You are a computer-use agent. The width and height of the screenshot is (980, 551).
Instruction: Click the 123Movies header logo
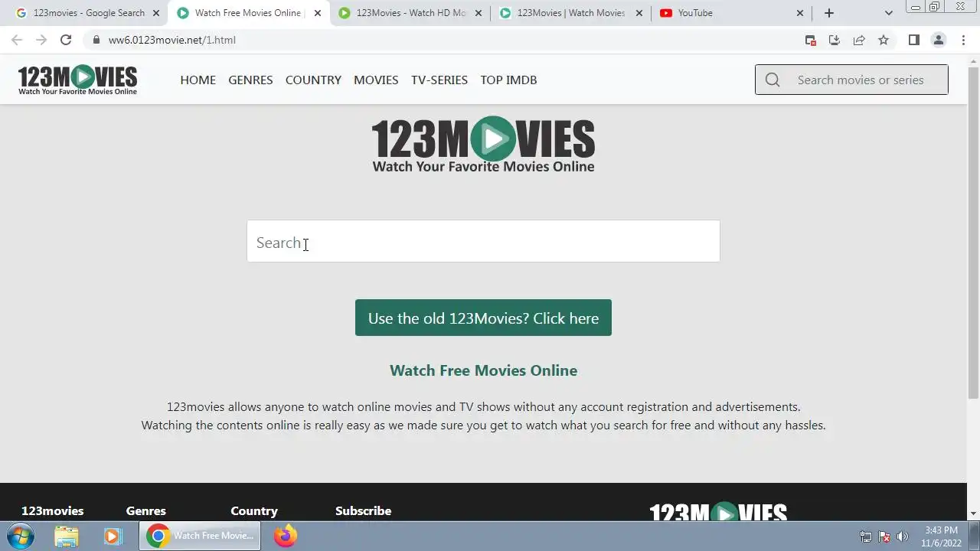(x=77, y=80)
